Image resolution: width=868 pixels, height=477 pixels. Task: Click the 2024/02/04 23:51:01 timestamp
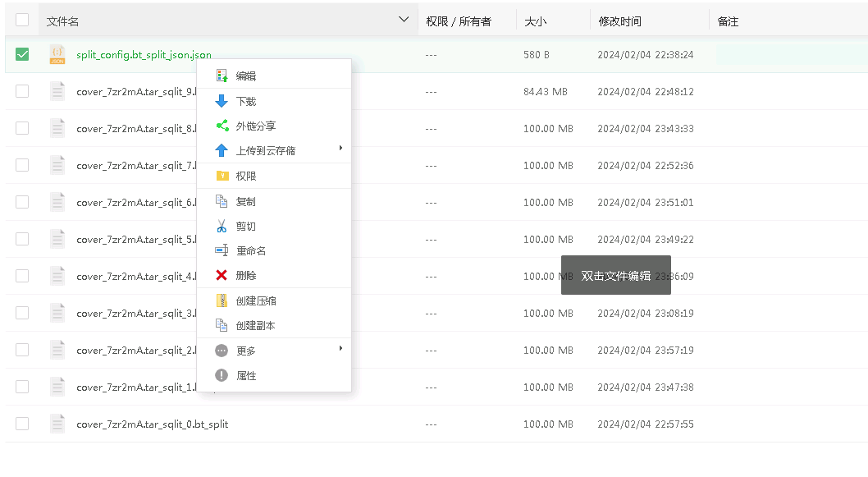pos(646,203)
